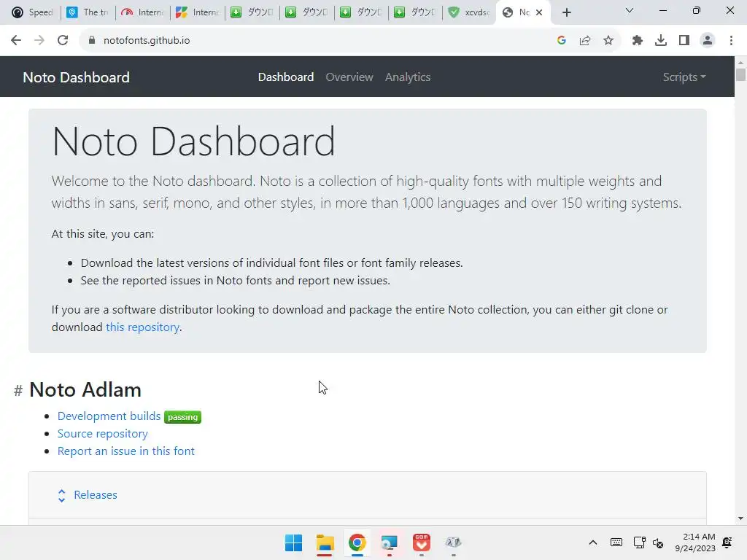
Task: Expand the Releases section
Action: point(368,495)
